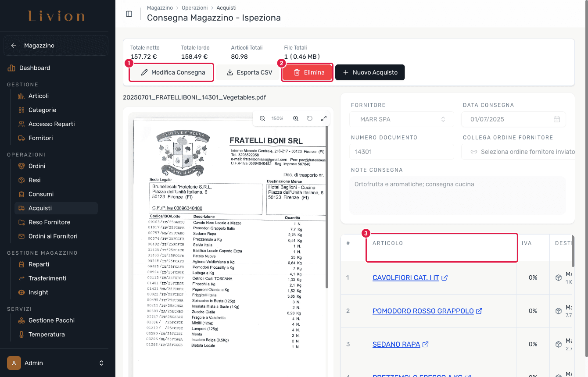Screen dimensions: 588x377
Task: Click the PDF viewer vertical scrollbar
Action: (326, 206)
